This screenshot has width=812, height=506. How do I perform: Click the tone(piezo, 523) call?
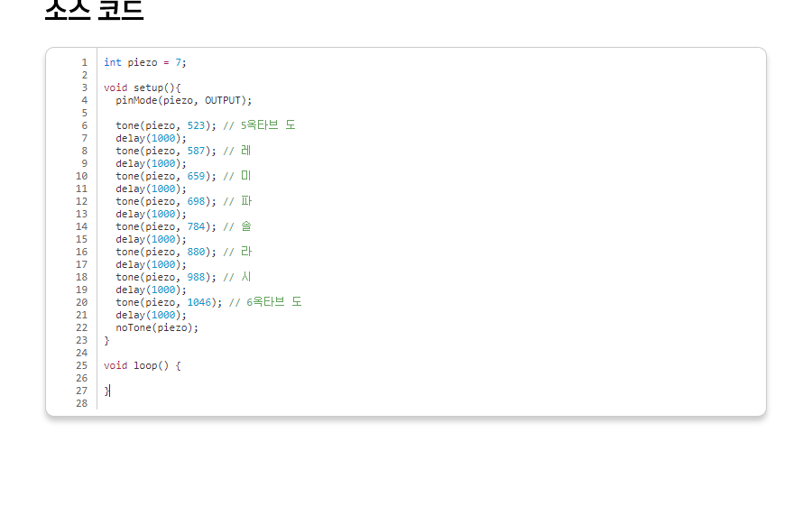[165, 125]
